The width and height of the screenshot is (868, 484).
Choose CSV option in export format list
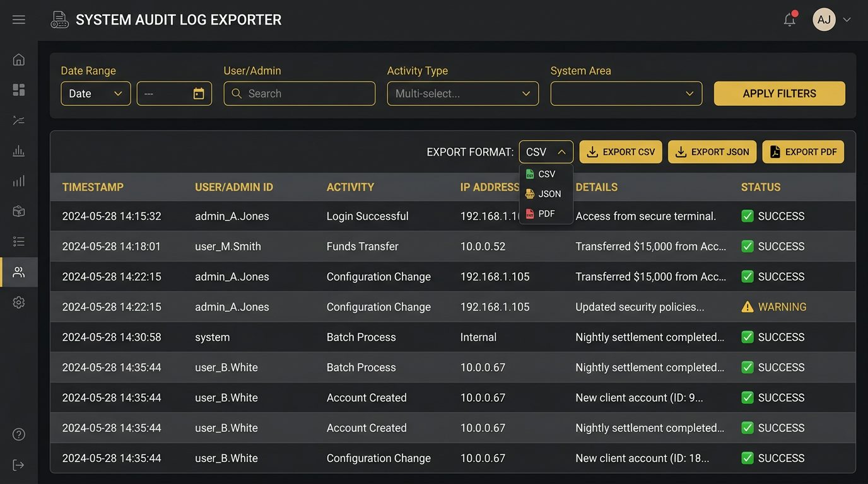pos(546,174)
